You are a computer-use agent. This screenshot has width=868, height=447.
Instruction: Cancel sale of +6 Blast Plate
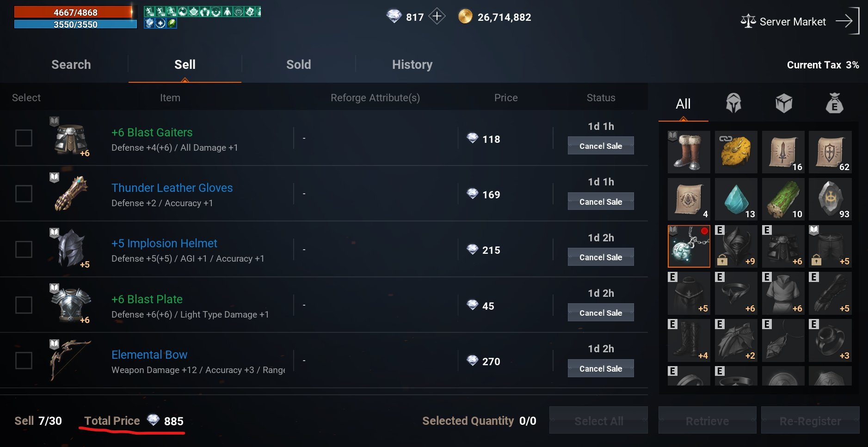pos(601,312)
